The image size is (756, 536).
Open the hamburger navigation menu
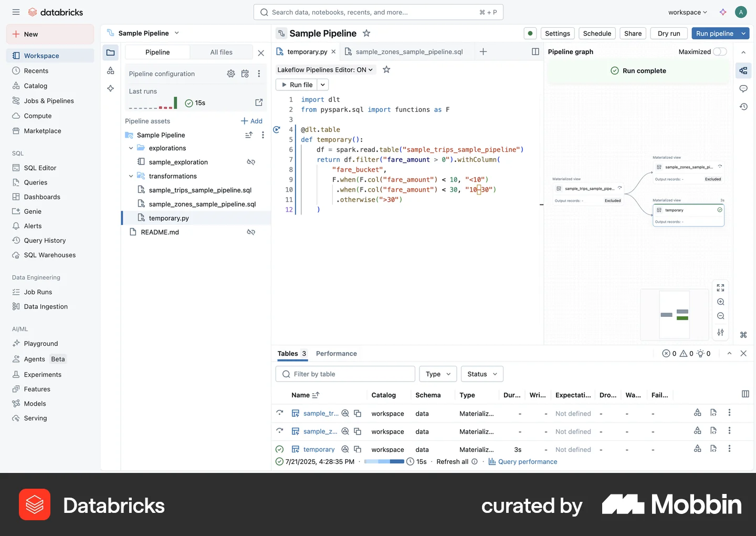coord(16,12)
